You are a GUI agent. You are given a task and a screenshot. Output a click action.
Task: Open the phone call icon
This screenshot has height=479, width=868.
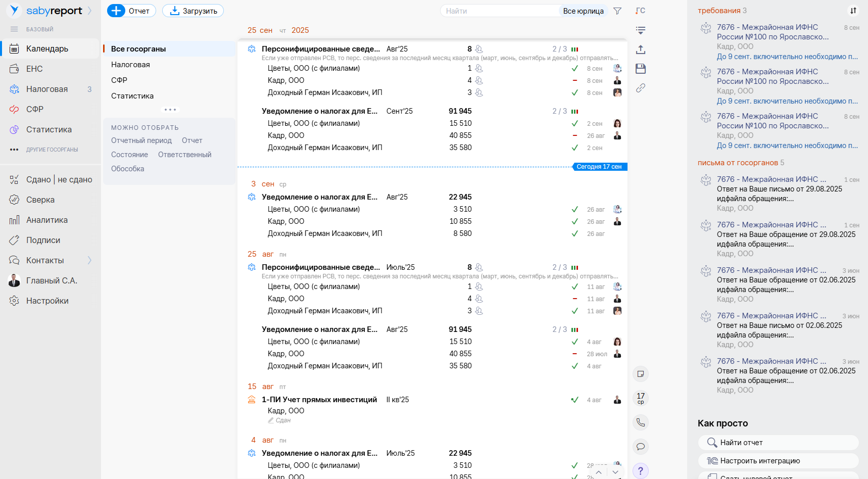641,422
